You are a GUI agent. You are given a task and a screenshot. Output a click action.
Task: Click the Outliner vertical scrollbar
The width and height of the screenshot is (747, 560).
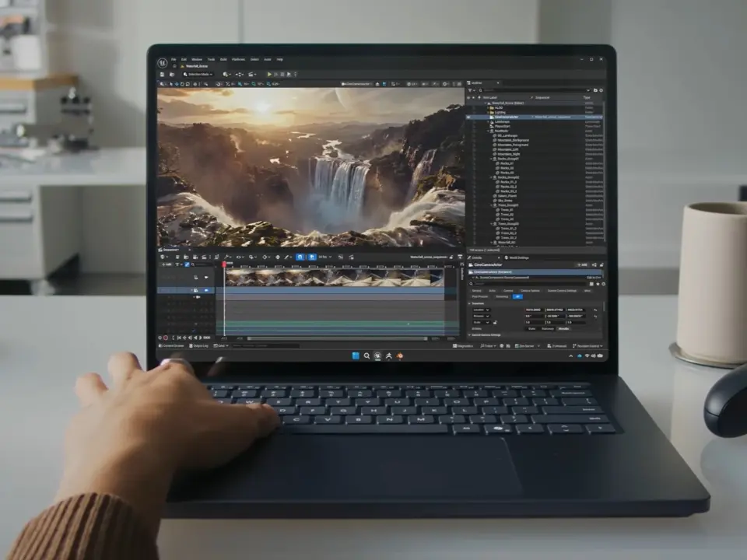click(604, 171)
